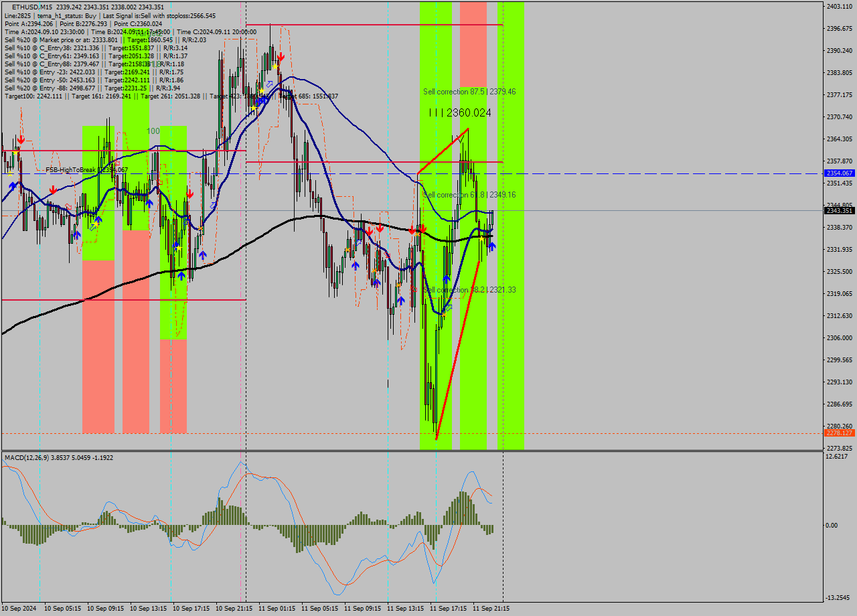Click the orange 2278.127 price tag
Image resolution: width=857 pixels, height=616 pixels.
point(839,433)
